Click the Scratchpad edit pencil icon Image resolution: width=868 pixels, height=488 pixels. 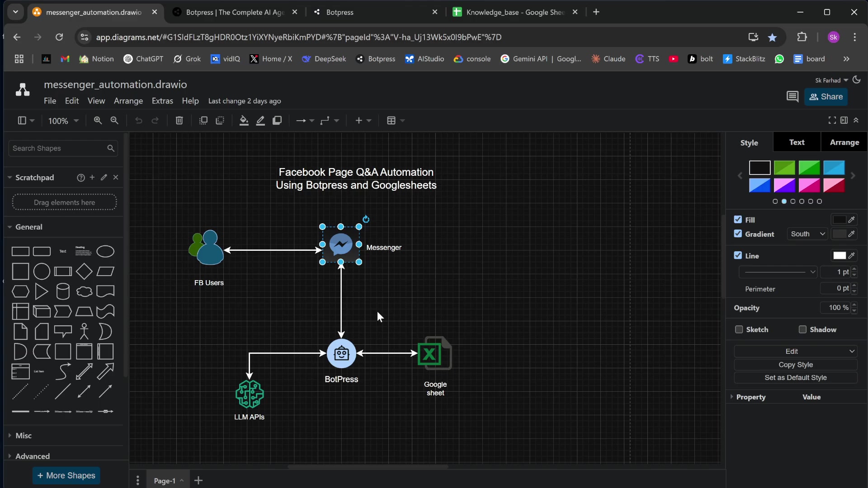(x=104, y=177)
